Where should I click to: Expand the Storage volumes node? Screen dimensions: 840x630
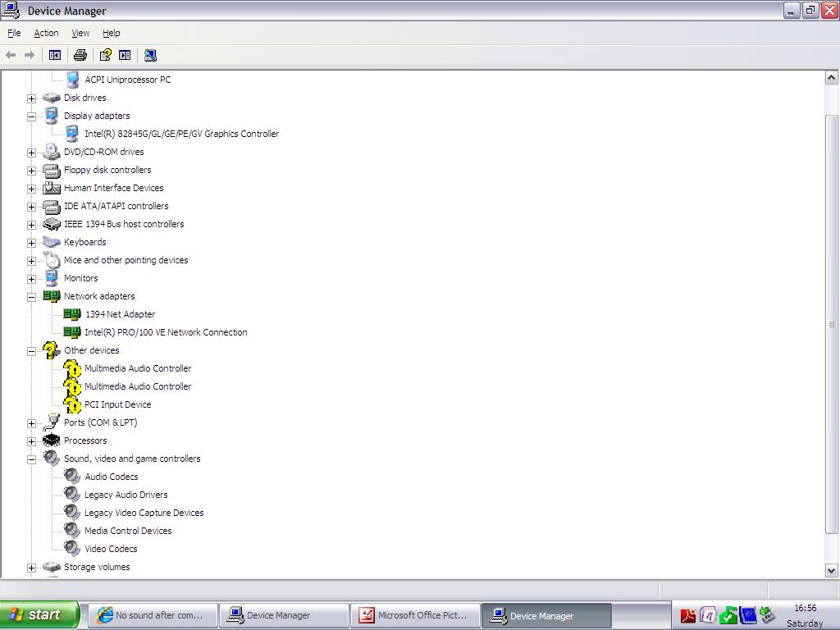[x=32, y=568]
